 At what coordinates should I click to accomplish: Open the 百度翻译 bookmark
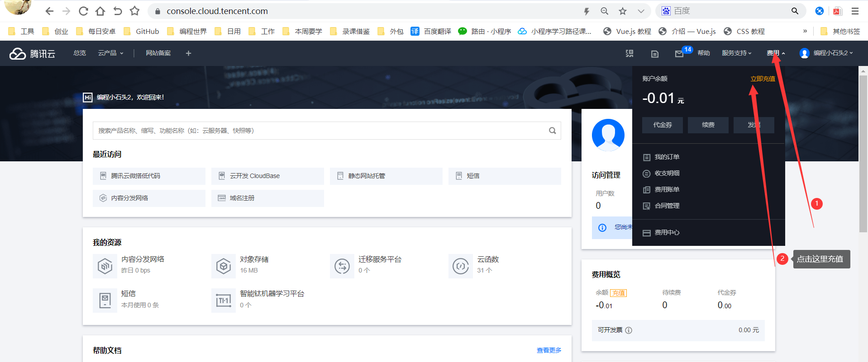(431, 31)
